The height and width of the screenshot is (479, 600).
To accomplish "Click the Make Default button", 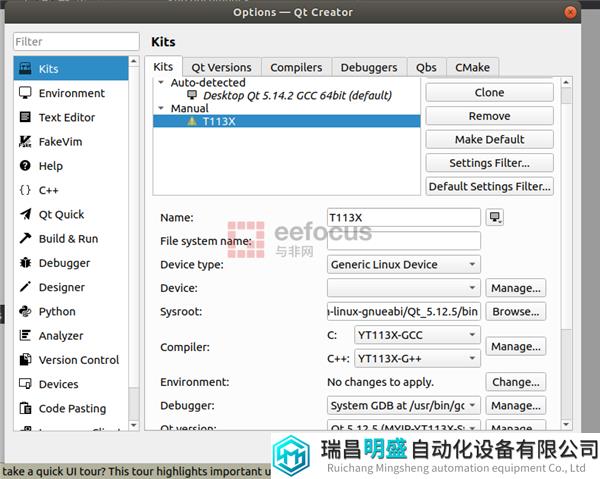I will 489,139.
